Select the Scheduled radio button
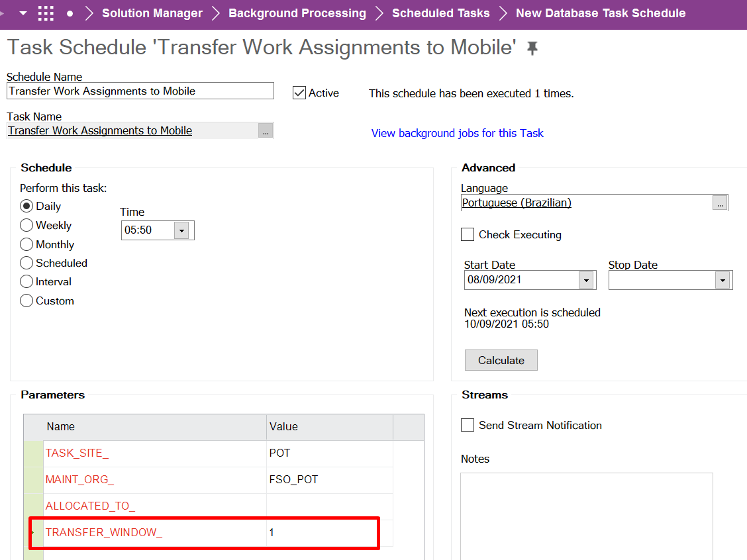 click(26, 263)
